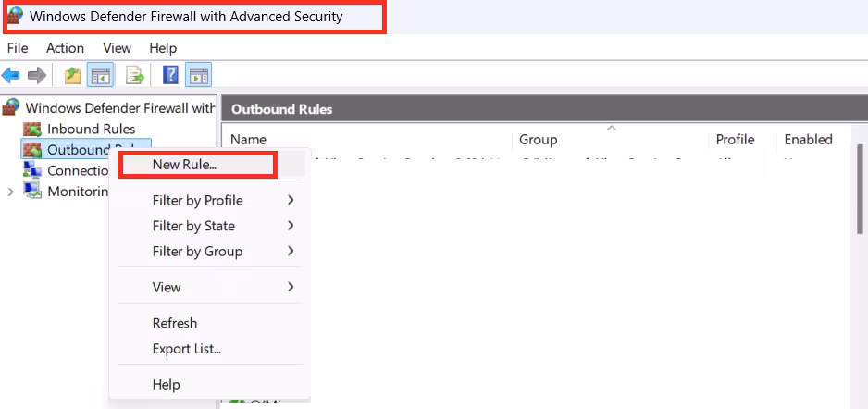Open the Filter by Profile submenu
This screenshot has height=409, width=868.
(x=210, y=201)
